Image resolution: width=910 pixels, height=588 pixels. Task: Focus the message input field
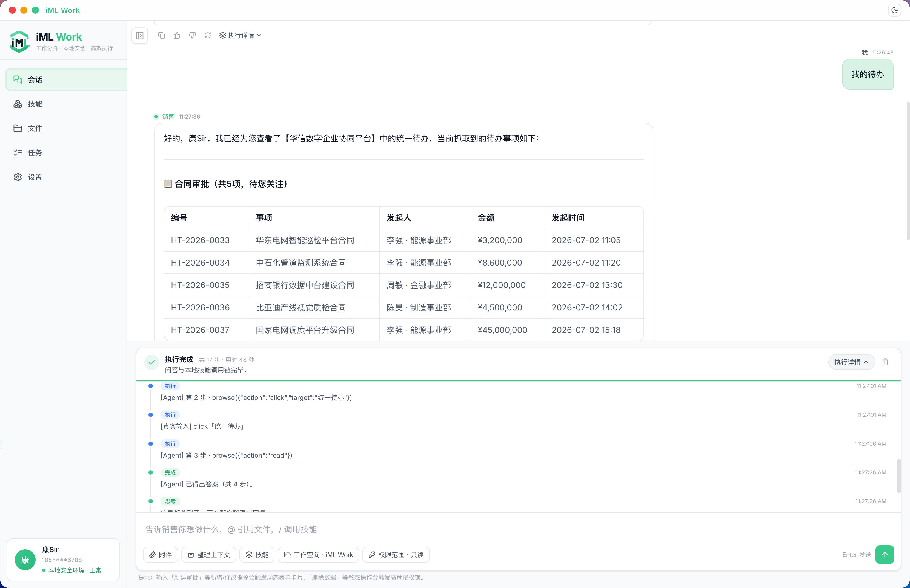pos(519,529)
